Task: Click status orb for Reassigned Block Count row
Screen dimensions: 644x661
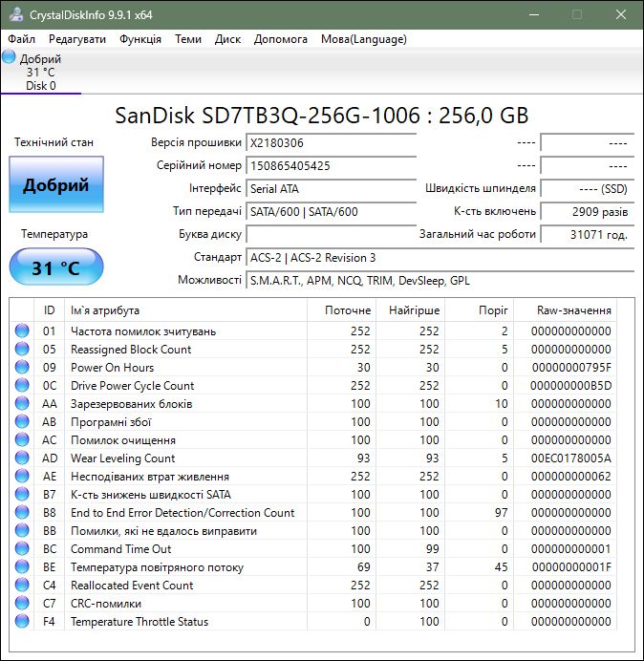Action: [22, 349]
